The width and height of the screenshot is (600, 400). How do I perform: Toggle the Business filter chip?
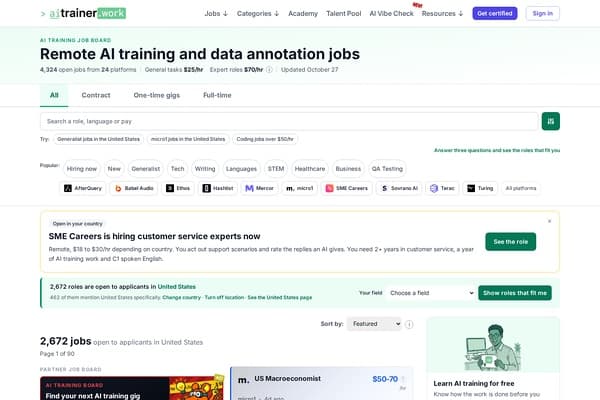tap(348, 169)
